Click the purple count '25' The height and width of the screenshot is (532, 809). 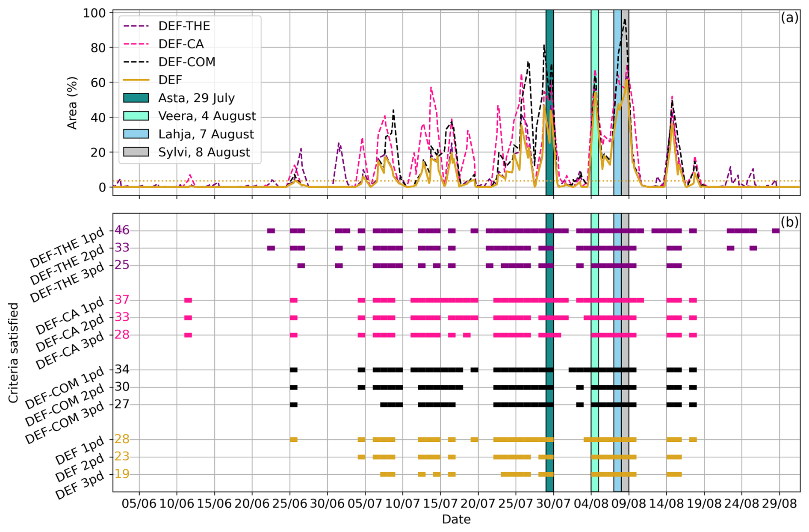click(122, 265)
